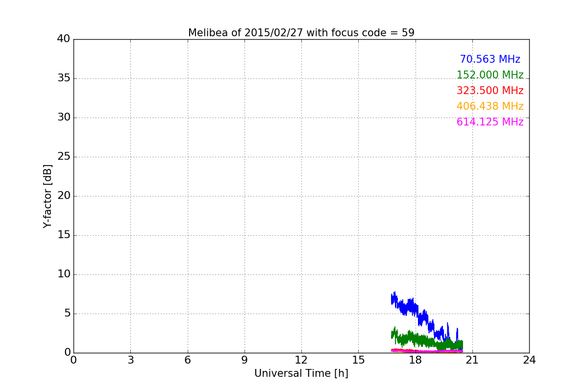
Task: Click the x-axis tick label 15
Action: 358,360
